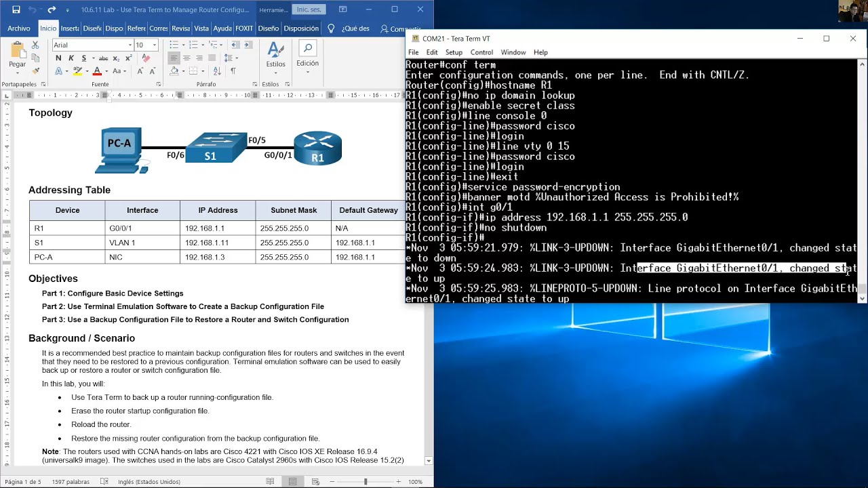Click the Inglés (Estados Unidos) language indicator

point(149,482)
